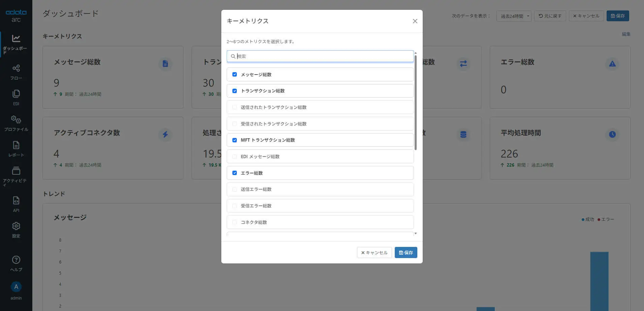Viewport: 644px width, 311px height.
Task: Check the 送信エラー総数 checkbox
Action: point(235,189)
